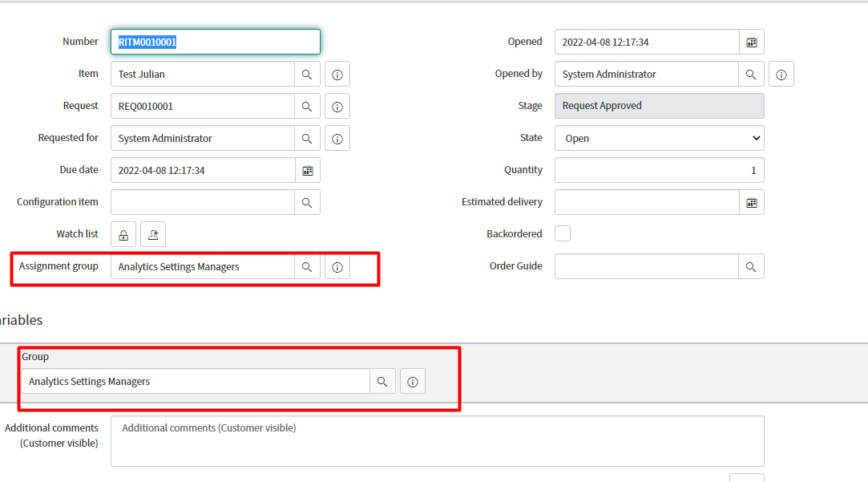This screenshot has height=482, width=868.
Task: Open lookup for Assignment group
Action: point(307,267)
